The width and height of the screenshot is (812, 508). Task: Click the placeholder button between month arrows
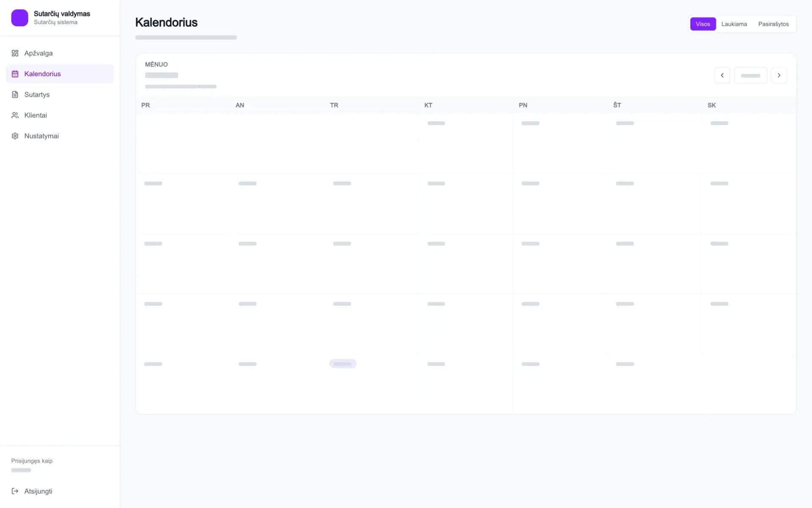[750, 75]
